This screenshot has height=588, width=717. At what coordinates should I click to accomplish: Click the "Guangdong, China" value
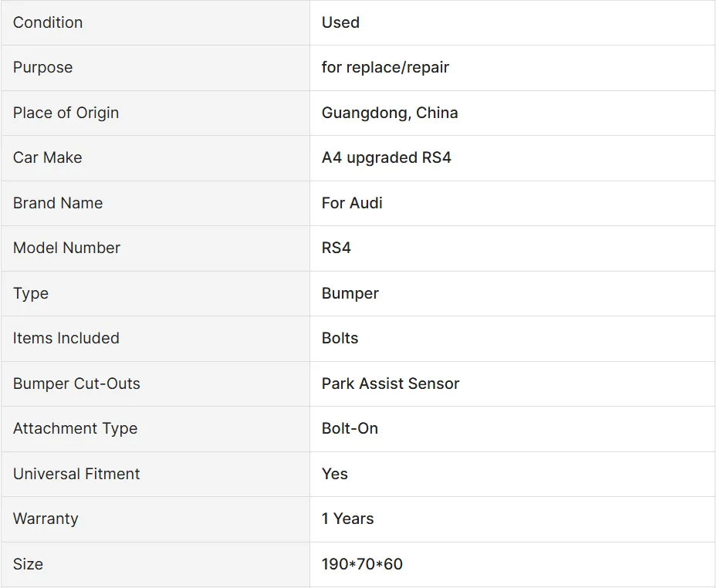point(390,113)
